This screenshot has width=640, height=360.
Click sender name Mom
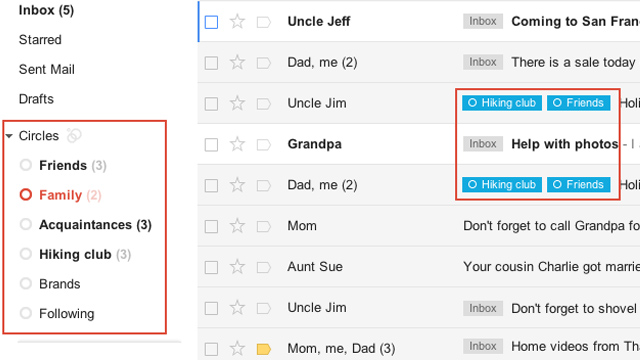coord(302,226)
